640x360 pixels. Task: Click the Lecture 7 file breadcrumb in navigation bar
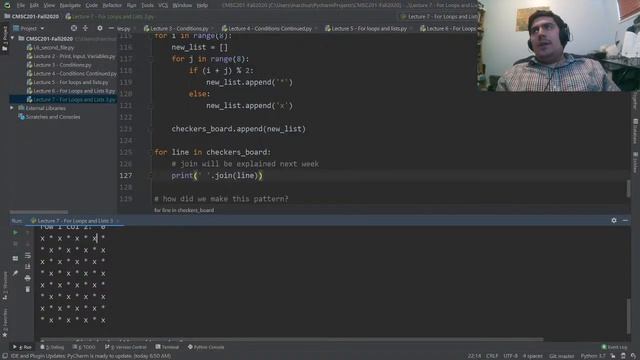pos(110,17)
